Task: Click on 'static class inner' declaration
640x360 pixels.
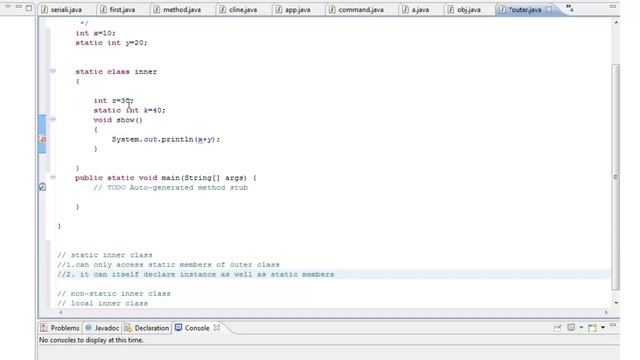Action: (116, 71)
